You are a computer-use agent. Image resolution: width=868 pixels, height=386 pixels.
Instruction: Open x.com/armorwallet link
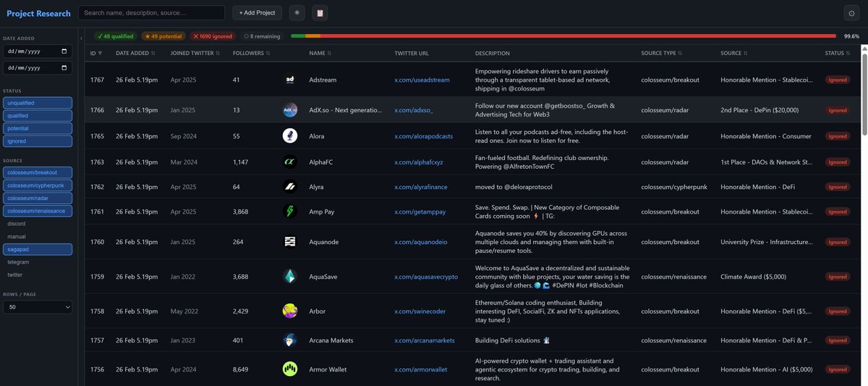tap(420, 369)
